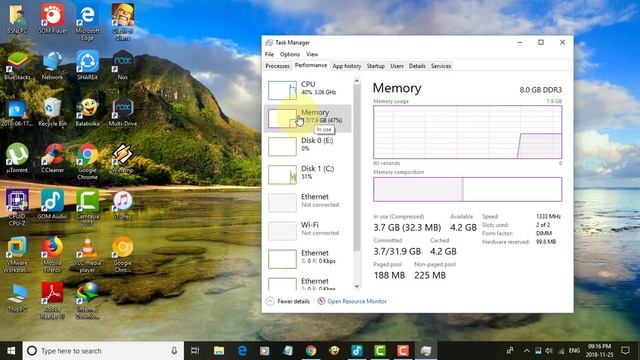Open View menu in Task Manager
This screenshot has height=360, width=640.
pyautogui.click(x=312, y=54)
